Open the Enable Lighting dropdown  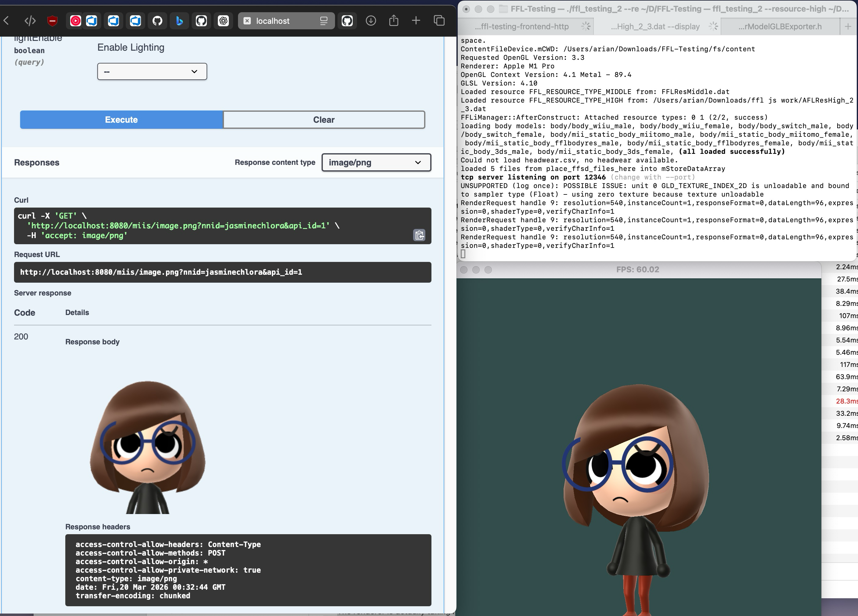[152, 71]
